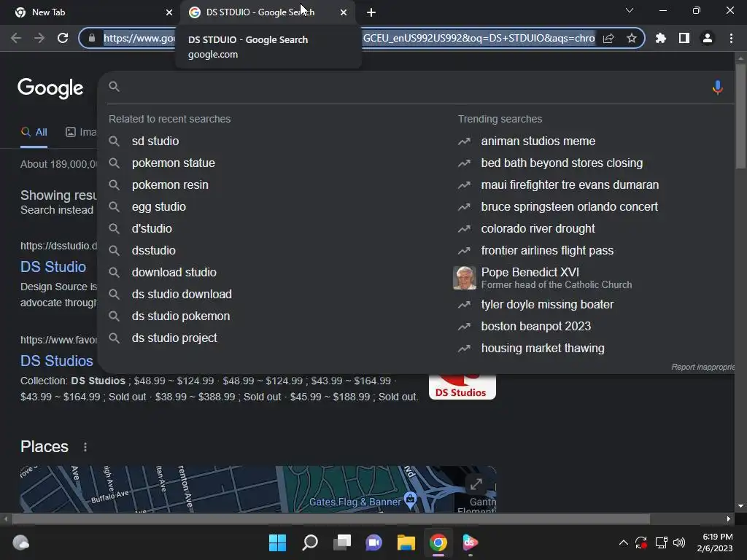Select trending 'colorado river drought'

pos(538,228)
